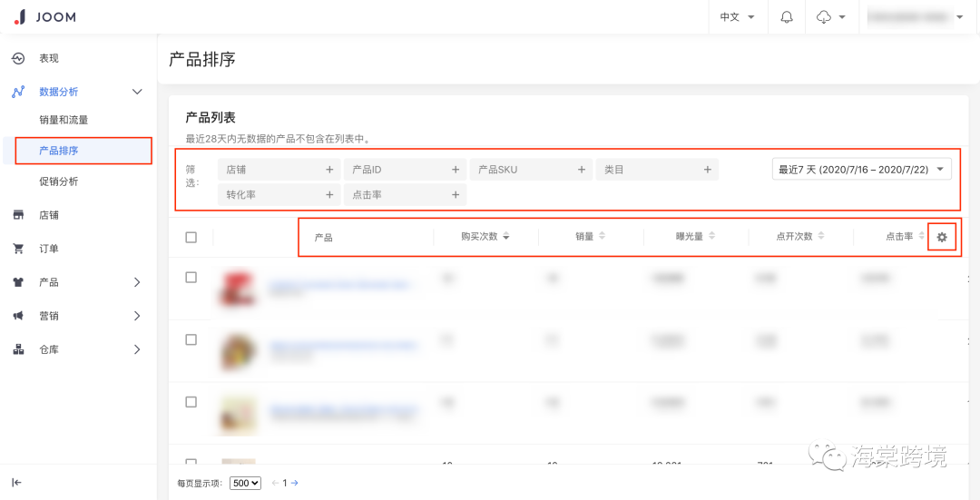
Task: Add 点击率 filter with the plus
Action: (x=456, y=195)
